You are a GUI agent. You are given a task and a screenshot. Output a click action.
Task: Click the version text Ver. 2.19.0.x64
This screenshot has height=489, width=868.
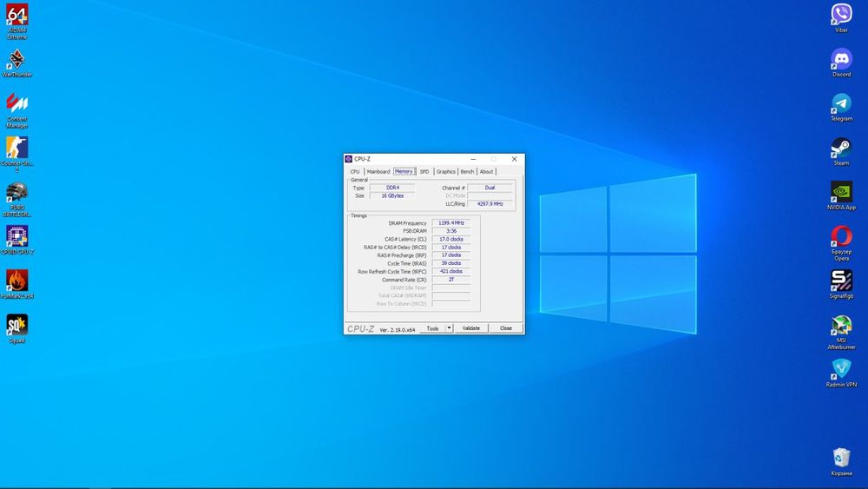click(x=398, y=330)
